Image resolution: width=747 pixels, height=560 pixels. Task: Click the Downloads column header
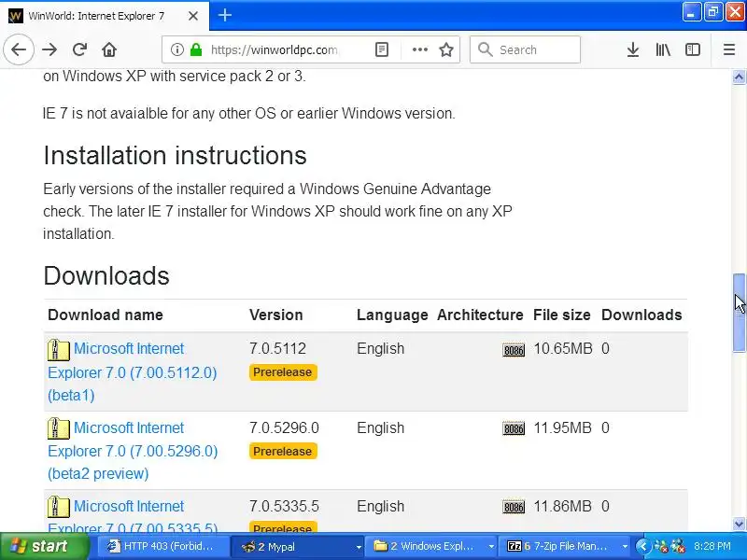pos(641,315)
